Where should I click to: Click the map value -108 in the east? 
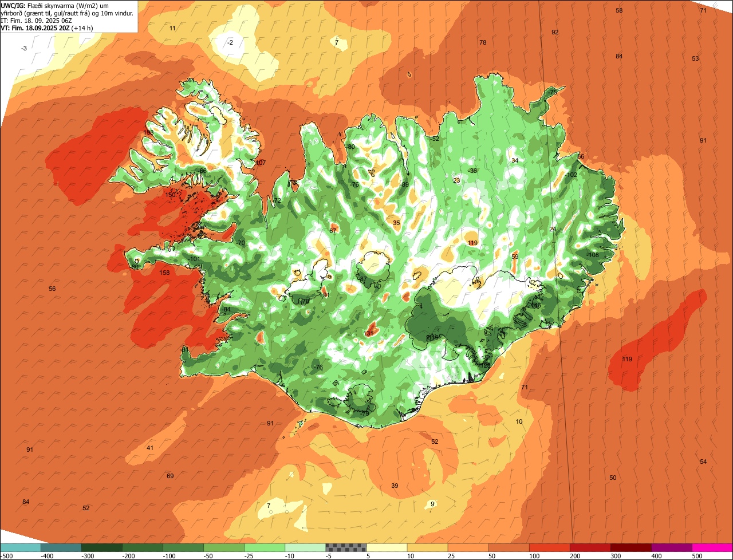[592, 255]
